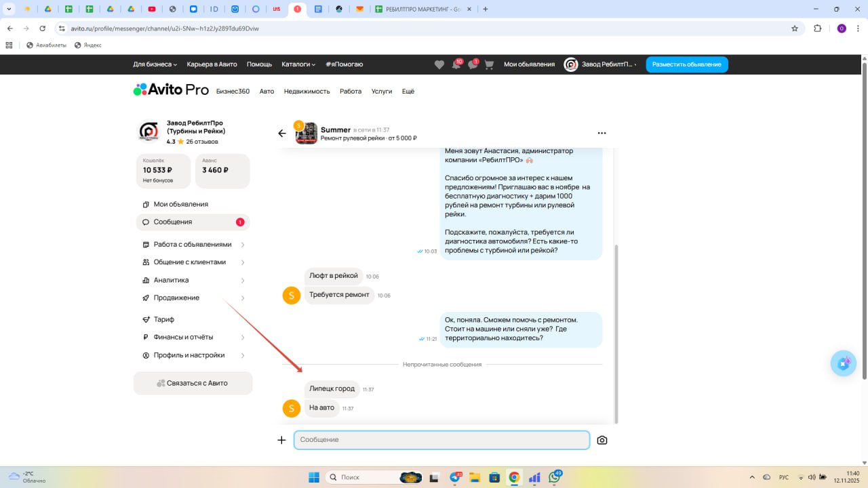Expand the Каталоги dropdown
Viewport: 868px width, 488px height.
(x=299, y=64)
